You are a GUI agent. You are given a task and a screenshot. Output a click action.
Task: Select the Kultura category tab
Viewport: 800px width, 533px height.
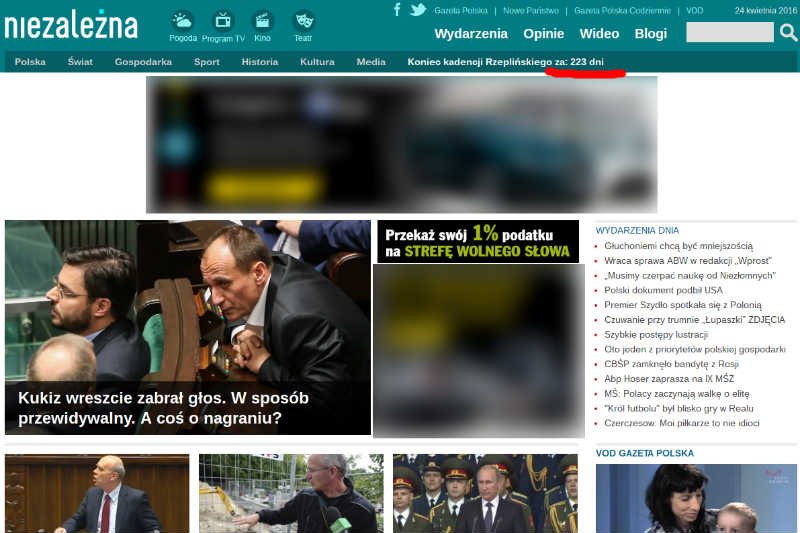317,62
